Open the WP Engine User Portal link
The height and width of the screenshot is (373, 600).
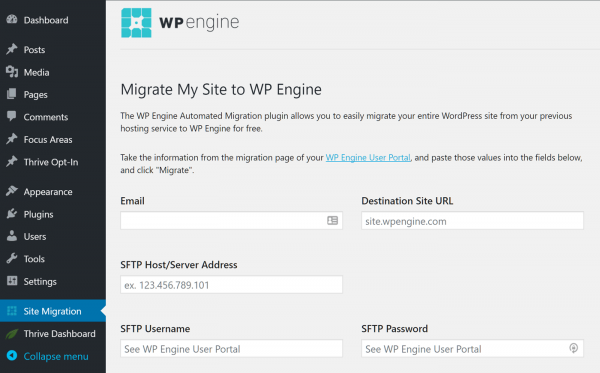tap(368, 158)
